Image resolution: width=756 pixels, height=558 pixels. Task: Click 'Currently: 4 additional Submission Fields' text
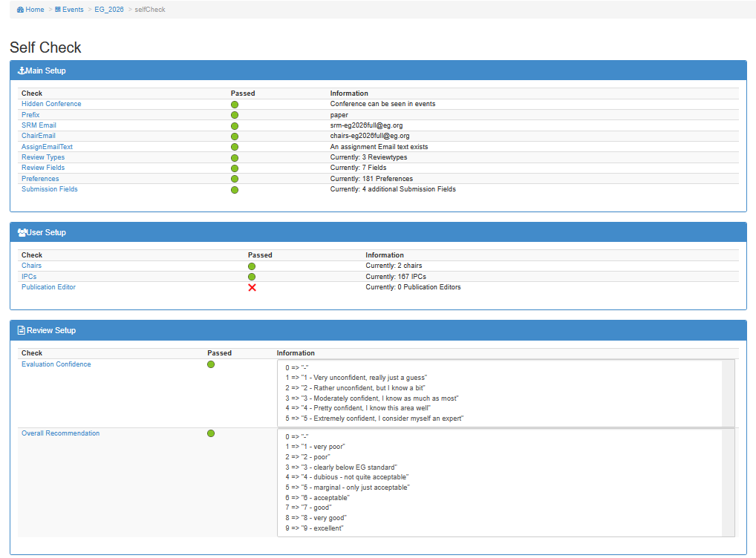click(x=393, y=189)
